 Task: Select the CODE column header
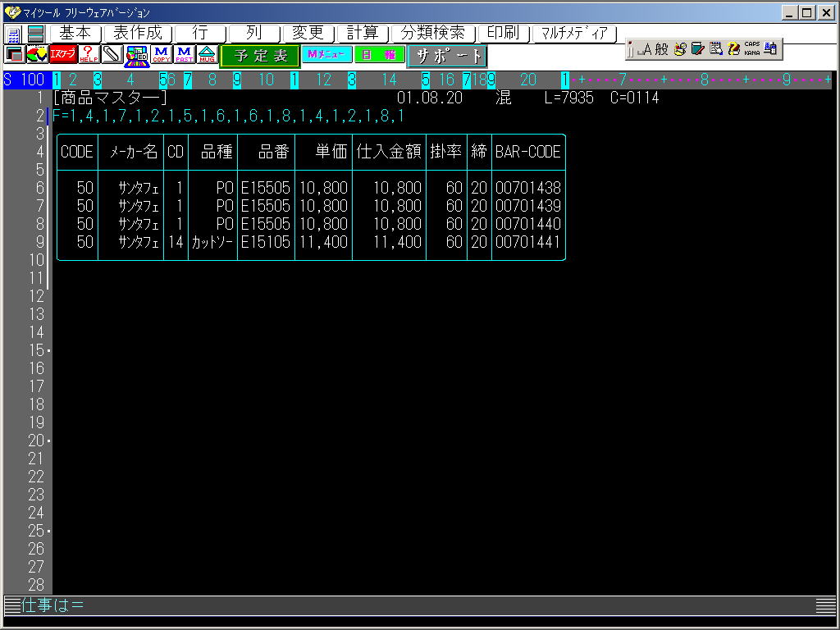pyautogui.click(x=77, y=152)
